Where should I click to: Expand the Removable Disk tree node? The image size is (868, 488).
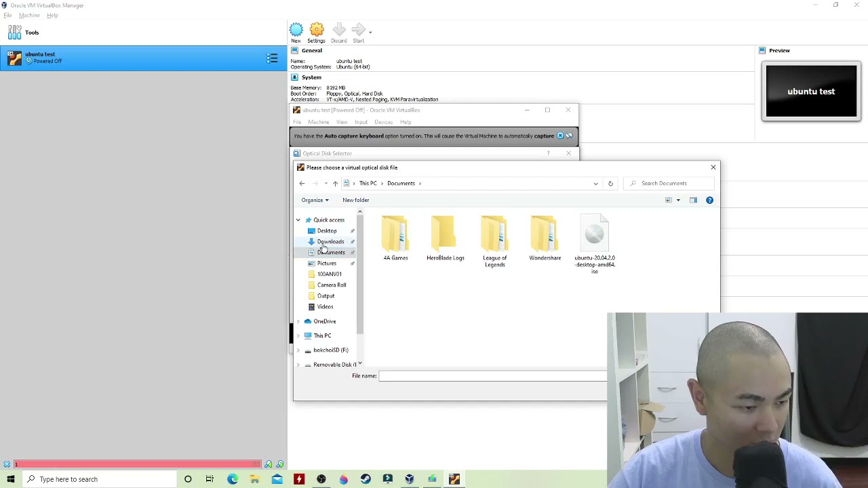(x=298, y=365)
